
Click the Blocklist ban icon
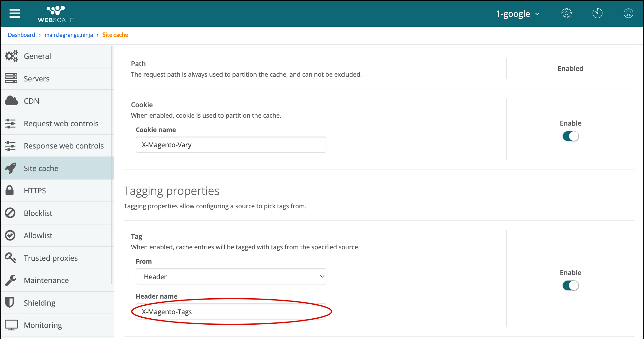coord(10,213)
